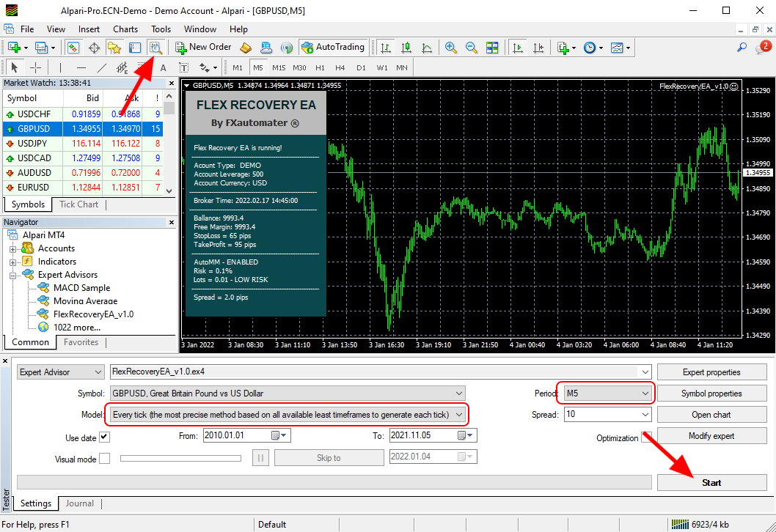Toggle the Use date checkbox
Viewport: 776px width, 532px height.
[104, 437]
